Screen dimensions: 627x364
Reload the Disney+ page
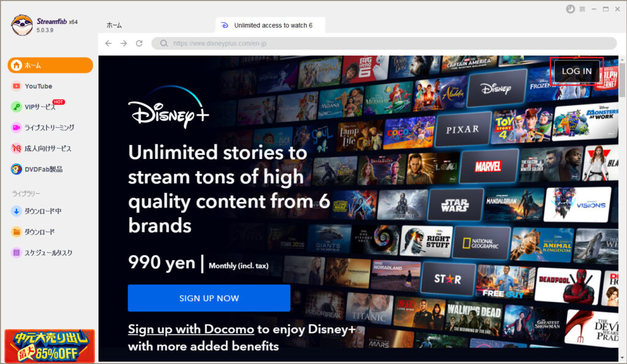(x=139, y=43)
